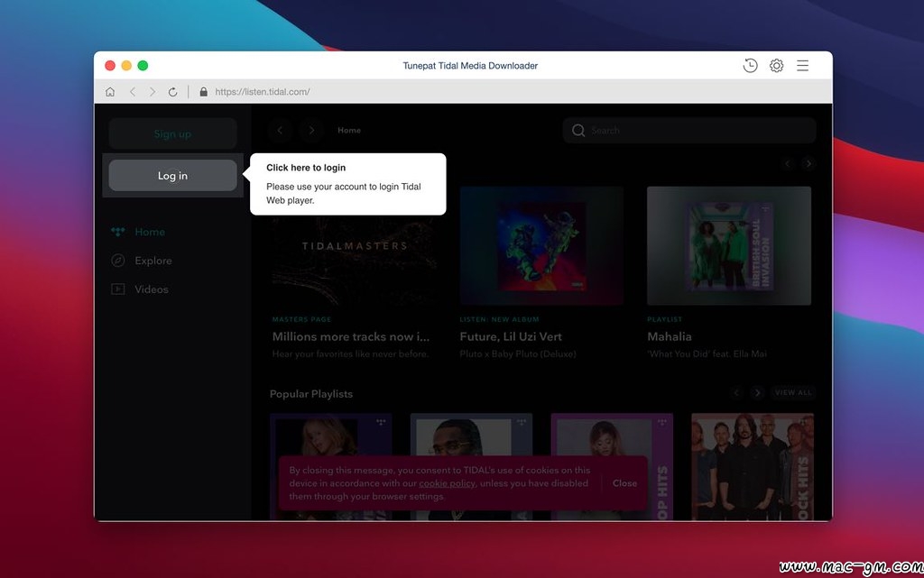Image resolution: width=924 pixels, height=578 pixels.
Task: Open the hamburger menu in title bar
Action: 802,65
